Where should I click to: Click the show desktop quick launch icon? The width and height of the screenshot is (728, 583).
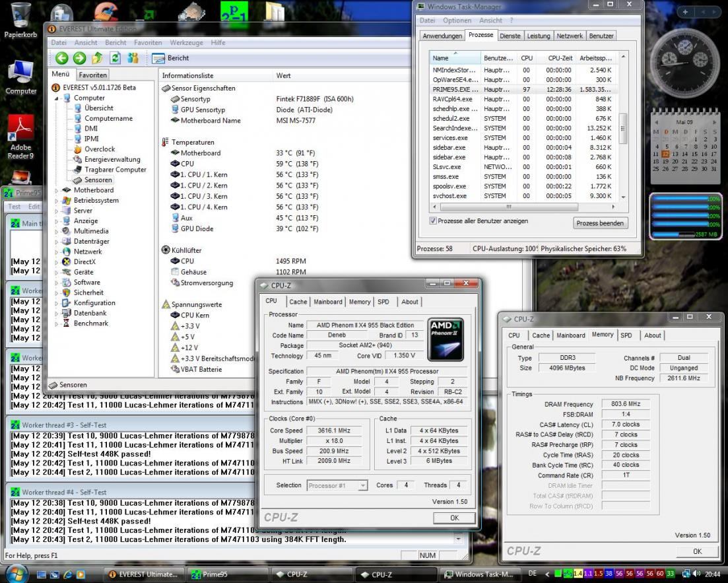[x=42, y=574]
